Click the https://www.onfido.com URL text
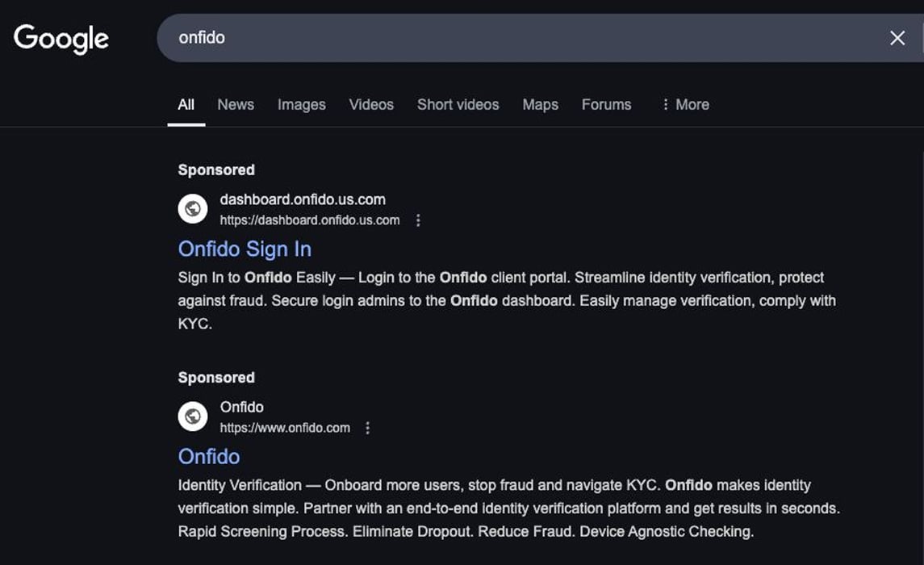Image resolution: width=924 pixels, height=565 pixels. tap(285, 428)
